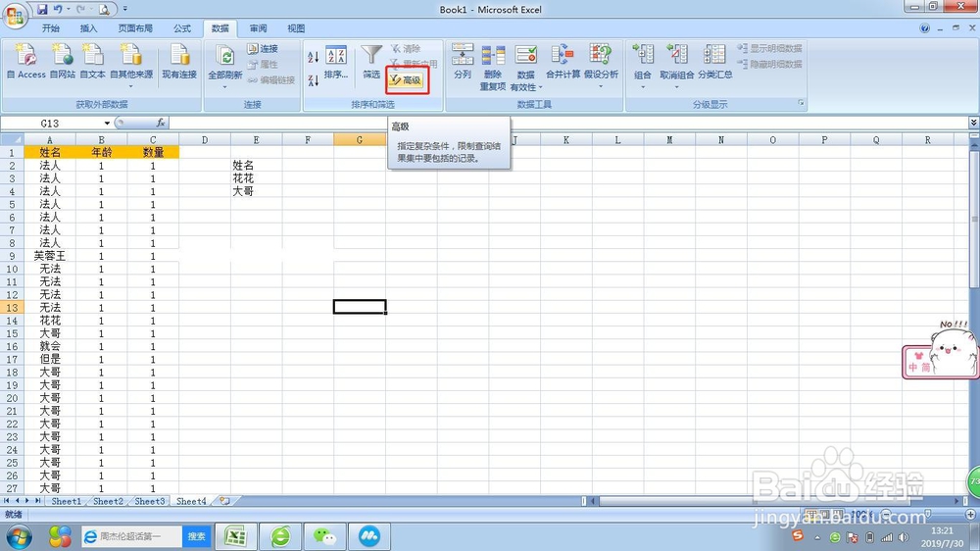Select the entire sheet corner button

(12, 139)
